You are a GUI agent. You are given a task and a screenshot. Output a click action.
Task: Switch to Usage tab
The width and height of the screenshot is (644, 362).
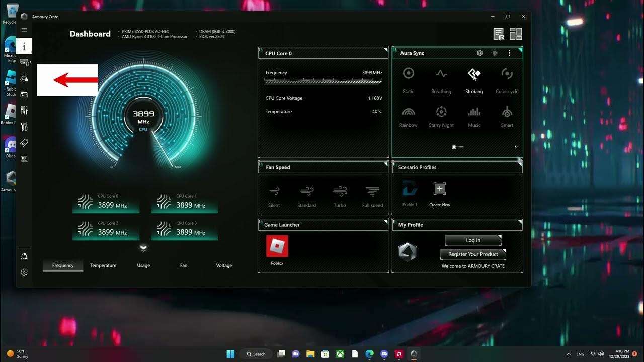pos(143,265)
